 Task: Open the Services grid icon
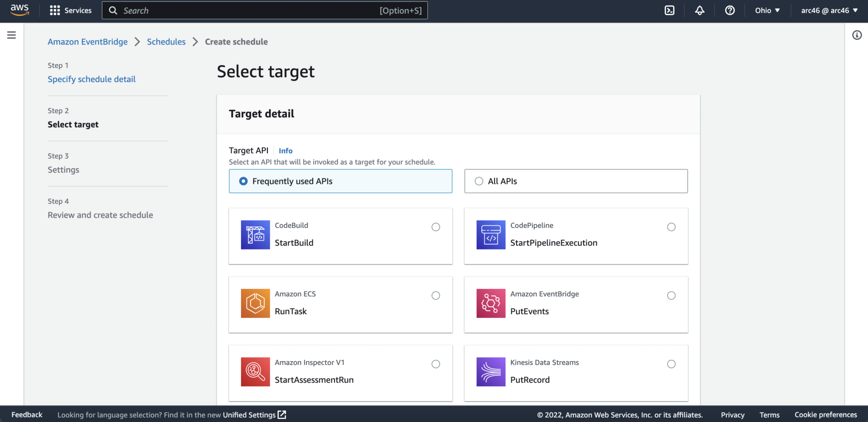(x=55, y=10)
